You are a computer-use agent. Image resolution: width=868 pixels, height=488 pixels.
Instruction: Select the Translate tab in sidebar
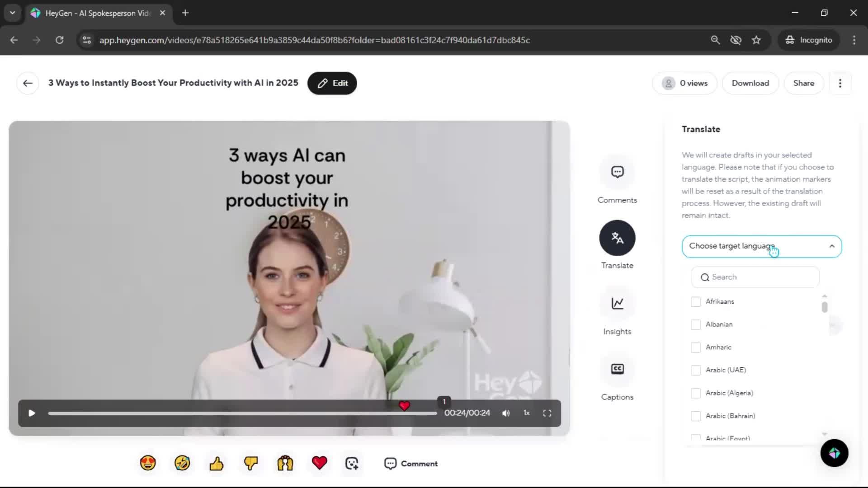(617, 238)
